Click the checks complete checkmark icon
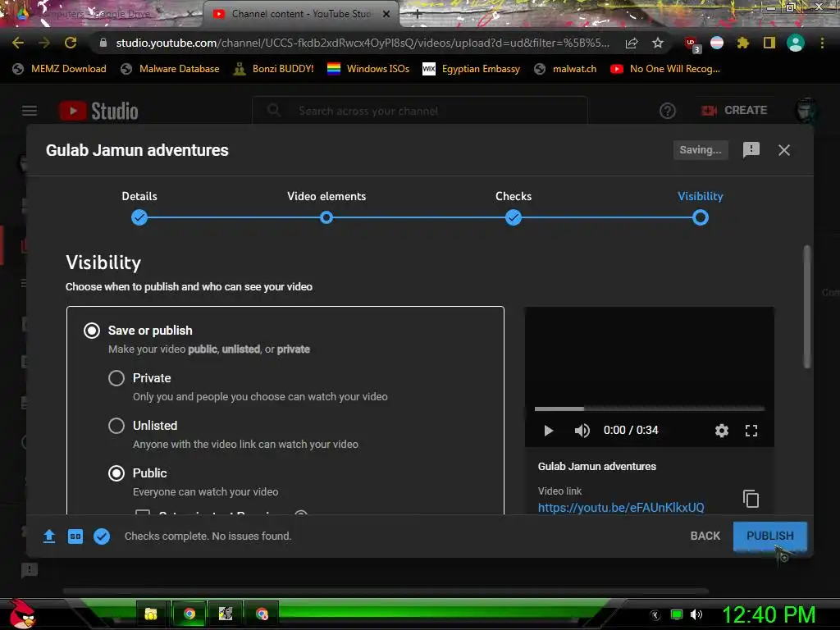 click(102, 536)
